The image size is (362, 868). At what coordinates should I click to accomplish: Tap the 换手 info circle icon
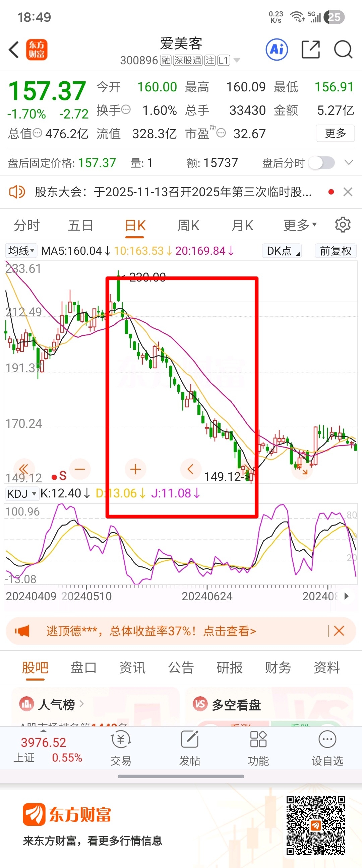coord(126,109)
